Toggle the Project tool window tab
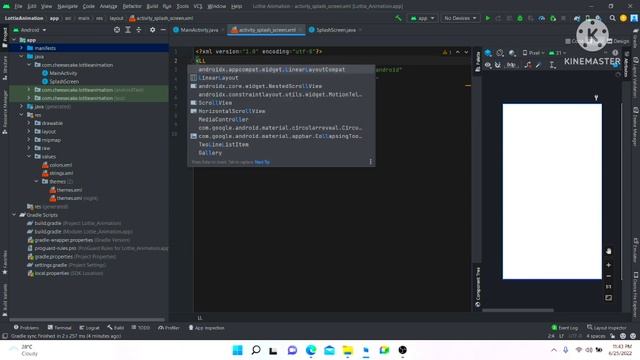This screenshot has width=640, height=360. tap(4, 37)
